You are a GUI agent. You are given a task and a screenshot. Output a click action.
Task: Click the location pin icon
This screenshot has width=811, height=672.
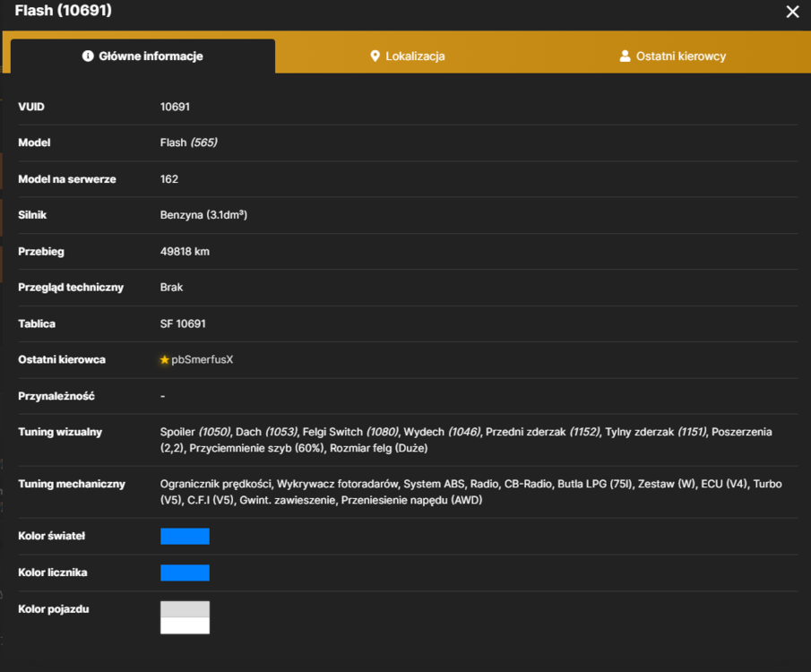tap(375, 56)
